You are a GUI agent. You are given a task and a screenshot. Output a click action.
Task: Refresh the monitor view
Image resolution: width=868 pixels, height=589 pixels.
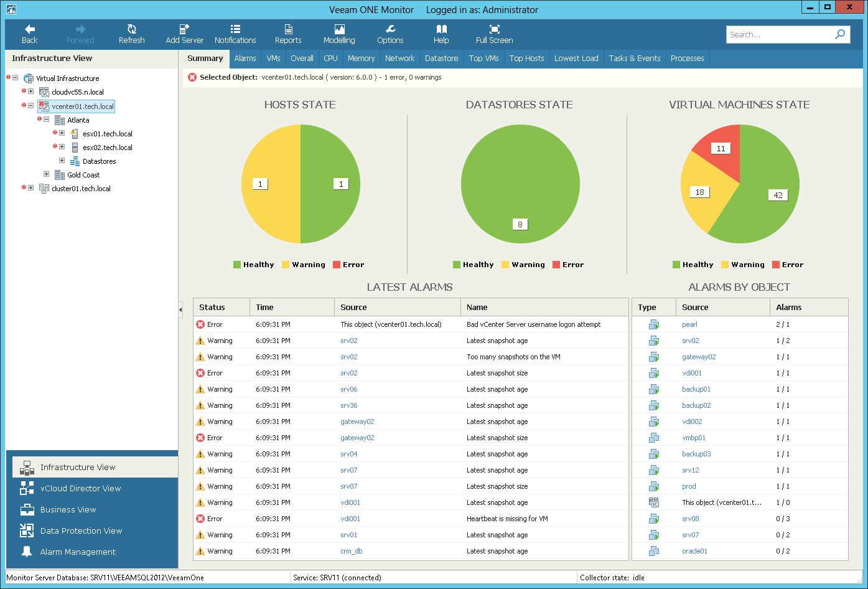point(131,34)
